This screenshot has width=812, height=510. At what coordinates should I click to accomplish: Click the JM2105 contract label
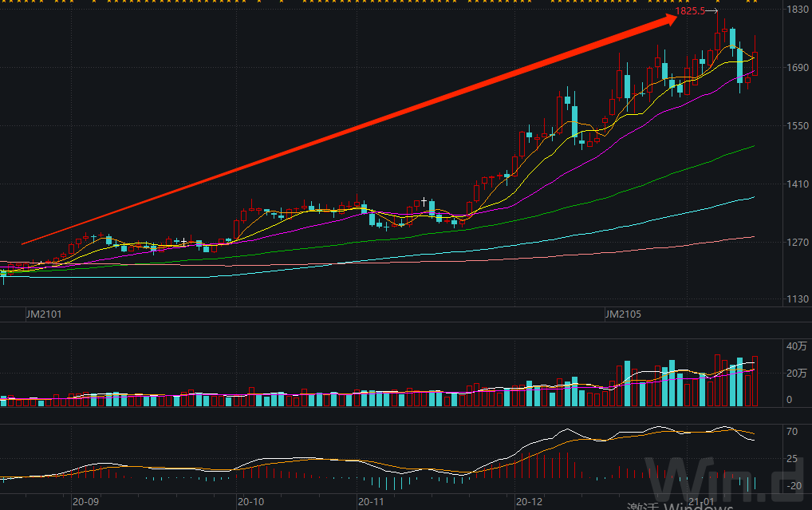pyautogui.click(x=625, y=315)
